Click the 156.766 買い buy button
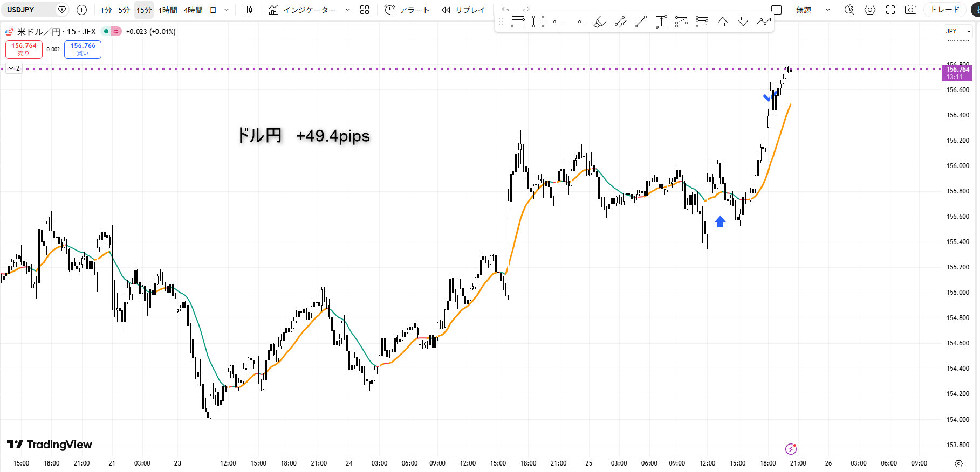 pos(83,49)
